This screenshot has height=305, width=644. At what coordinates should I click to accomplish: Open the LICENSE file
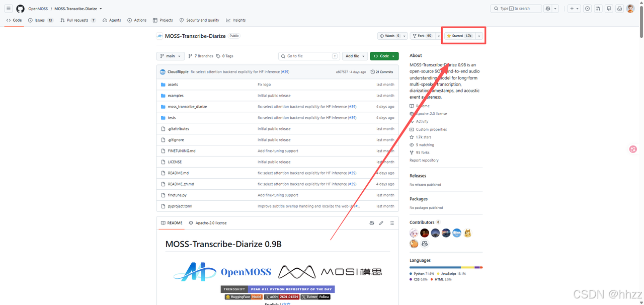point(174,162)
